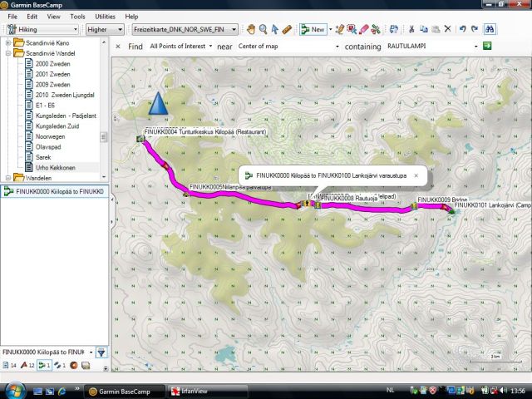Click the Delete X toolbar icon
This screenshot has height=399, width=532.
447,29
